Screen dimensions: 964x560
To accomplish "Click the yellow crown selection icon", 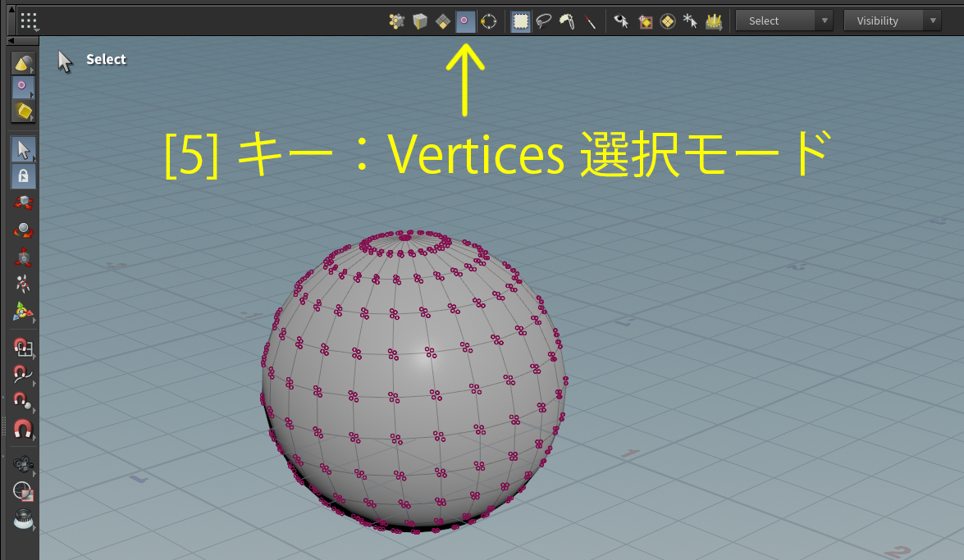I will 714,22.
